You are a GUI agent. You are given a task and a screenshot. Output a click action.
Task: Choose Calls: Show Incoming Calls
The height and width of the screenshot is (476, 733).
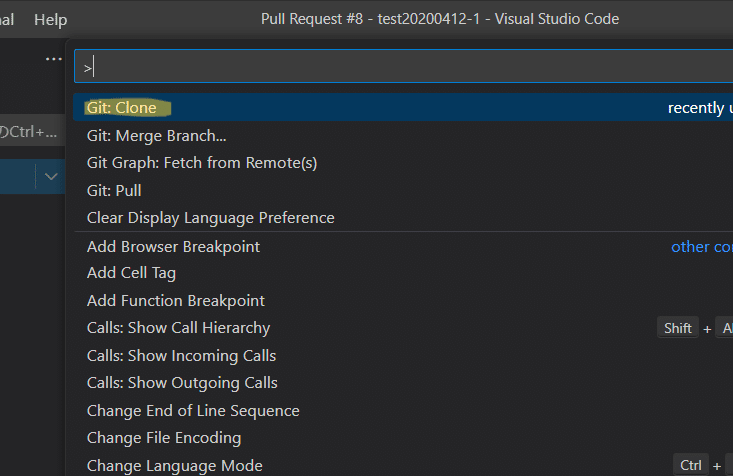coord(181,355)
